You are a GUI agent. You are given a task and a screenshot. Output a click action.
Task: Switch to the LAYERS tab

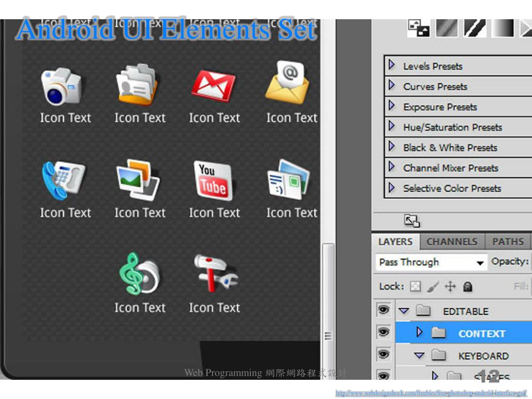coord(395,242)
